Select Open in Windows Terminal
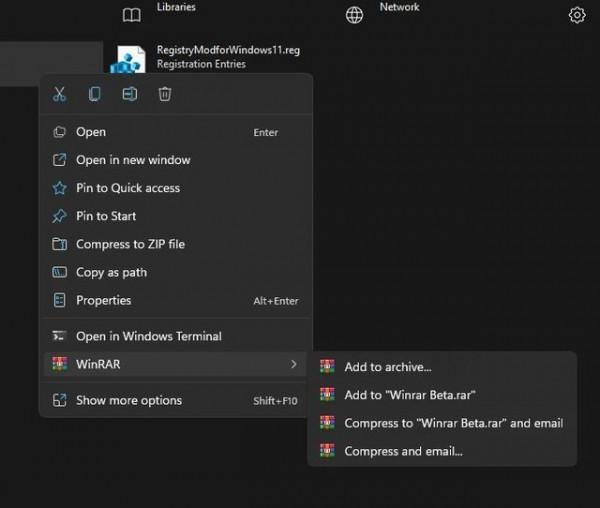 tap(176, 336)
